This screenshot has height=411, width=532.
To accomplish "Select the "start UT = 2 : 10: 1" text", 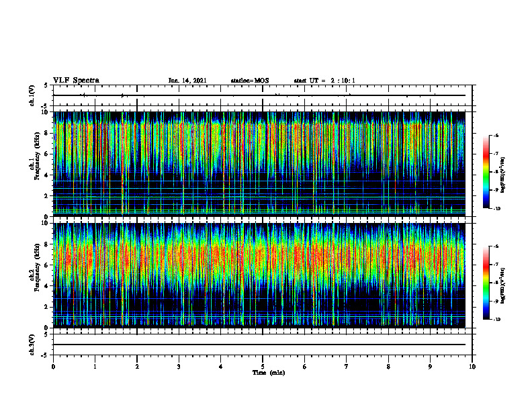I will [x=324, y=81].
